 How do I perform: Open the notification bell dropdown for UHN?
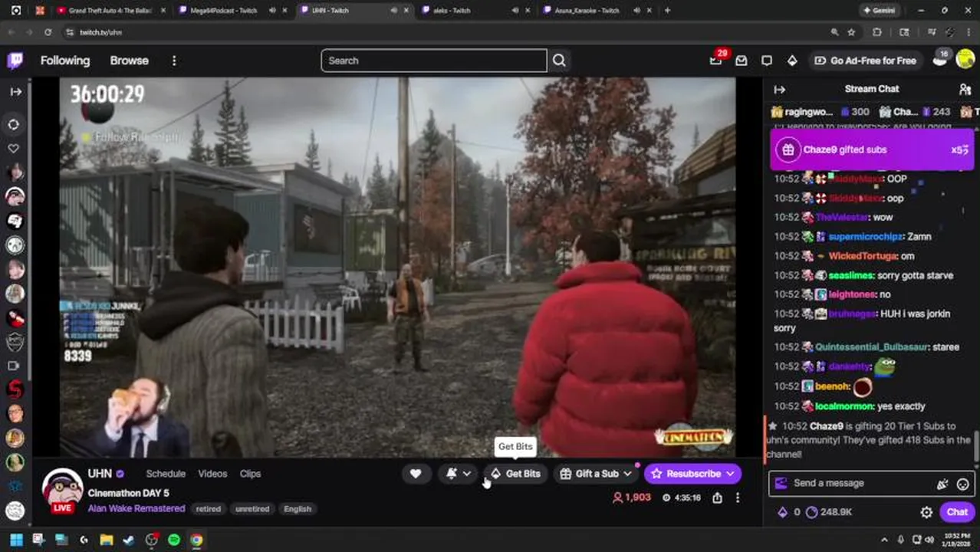[x=459, y=474]
